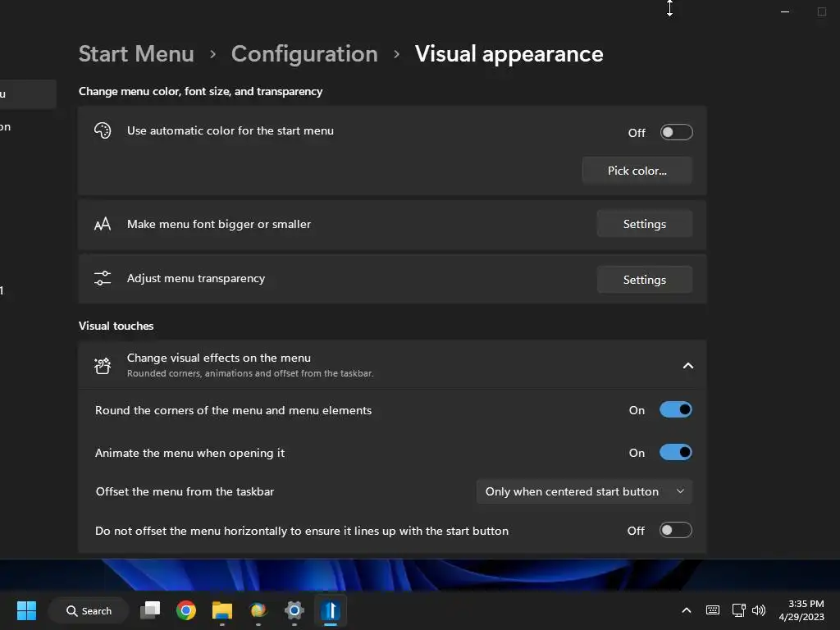
Task: Open Google Chrome from the taskbar
Action: [186, 610]
